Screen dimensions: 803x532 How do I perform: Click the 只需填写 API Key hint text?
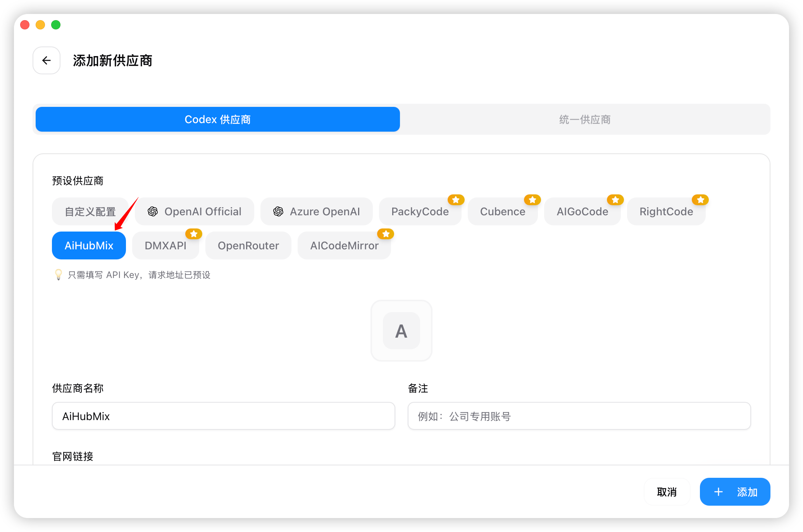coord(139,275)
